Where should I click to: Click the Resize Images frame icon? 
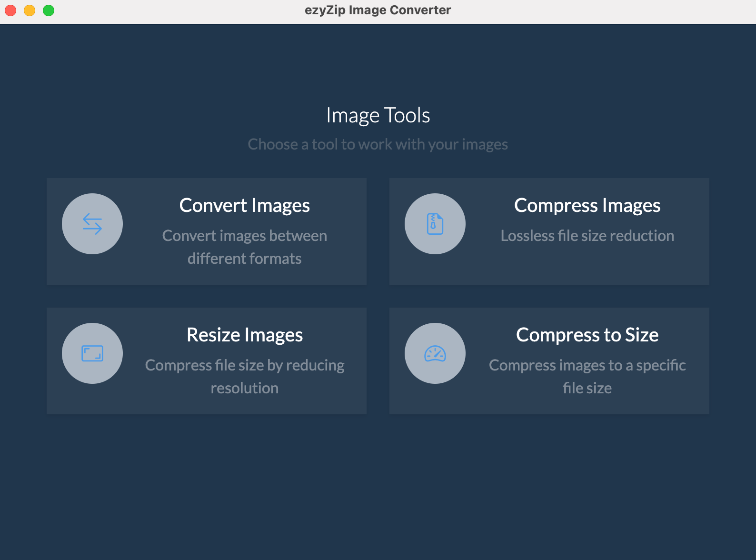point(92,353)
